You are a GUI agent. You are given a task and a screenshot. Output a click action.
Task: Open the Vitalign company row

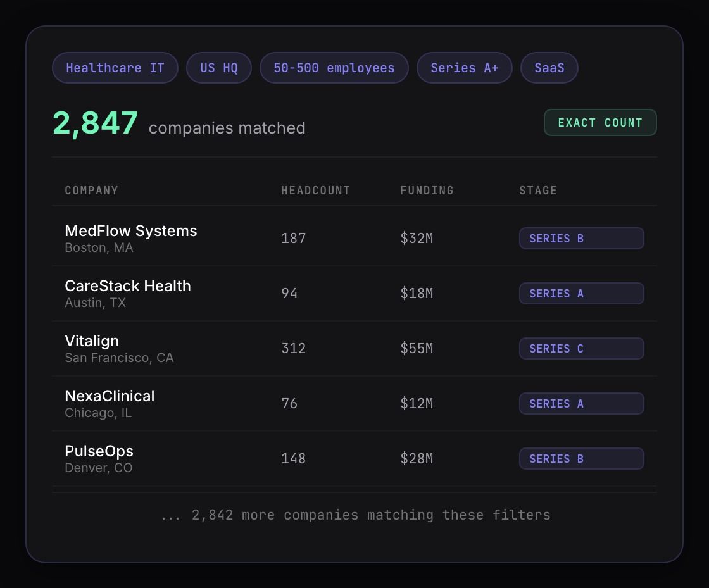354,349
